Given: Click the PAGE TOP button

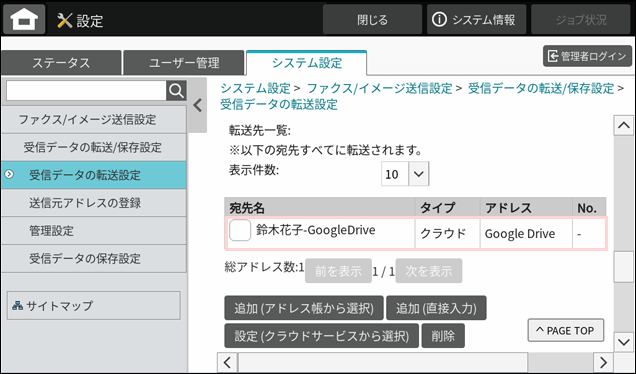Looking at the screenshot, I should [566, 330].
